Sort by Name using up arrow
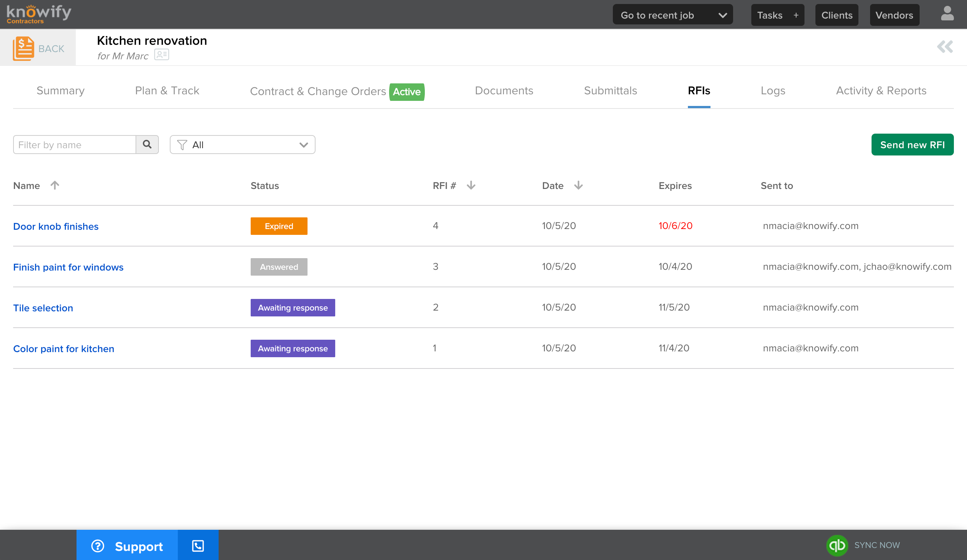 coord(55,185)
